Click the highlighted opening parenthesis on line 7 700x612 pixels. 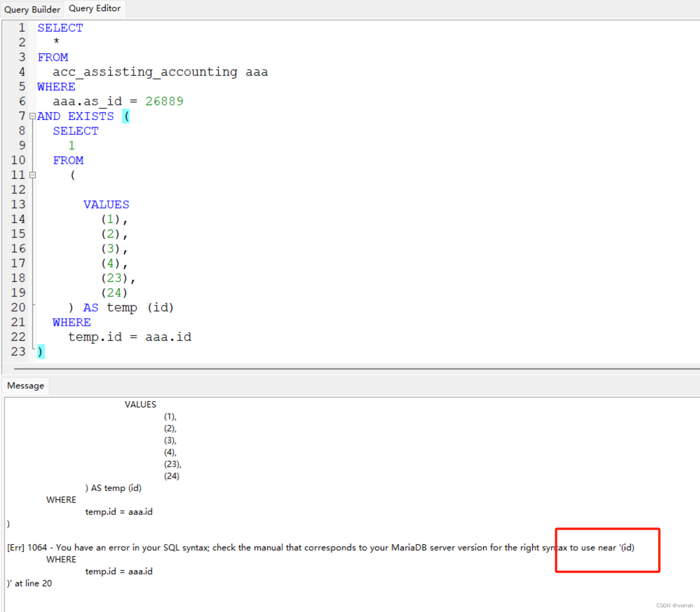click(x=126, y=116)
